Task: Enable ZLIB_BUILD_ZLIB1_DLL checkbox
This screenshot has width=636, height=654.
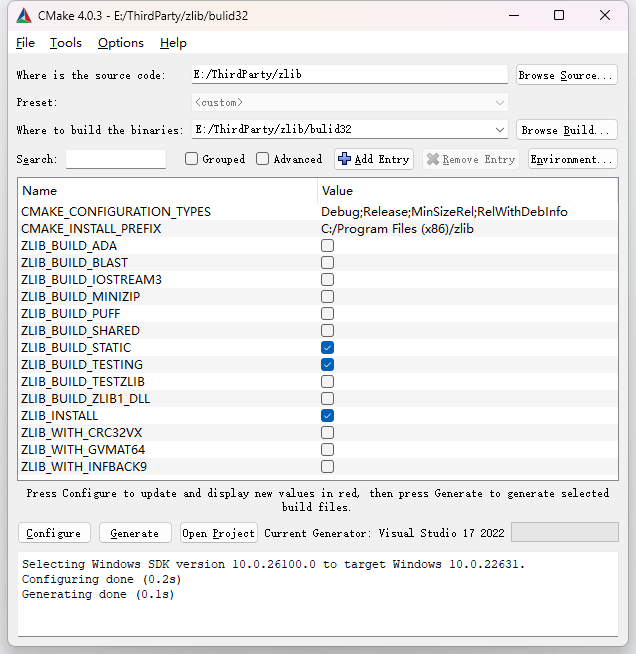Action: click(x=327, y=399)
